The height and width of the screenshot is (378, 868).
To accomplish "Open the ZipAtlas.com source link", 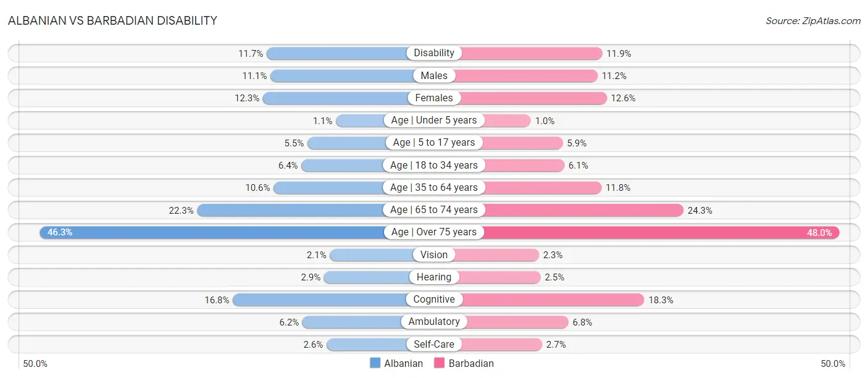I will point(812,21).
